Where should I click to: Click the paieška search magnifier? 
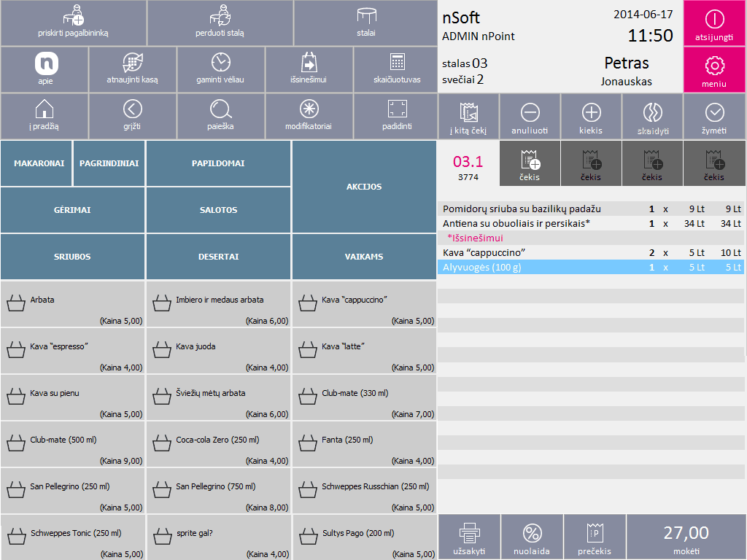(x=220, y=109)
